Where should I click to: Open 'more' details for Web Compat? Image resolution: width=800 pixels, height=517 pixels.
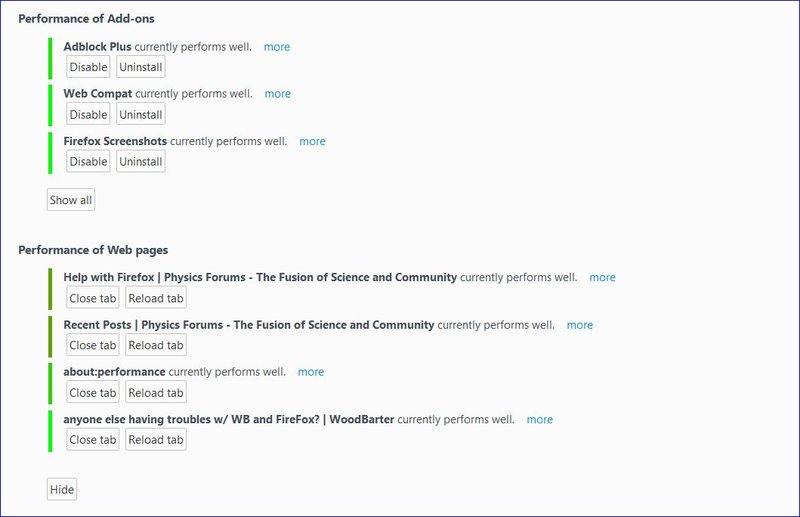278,94
